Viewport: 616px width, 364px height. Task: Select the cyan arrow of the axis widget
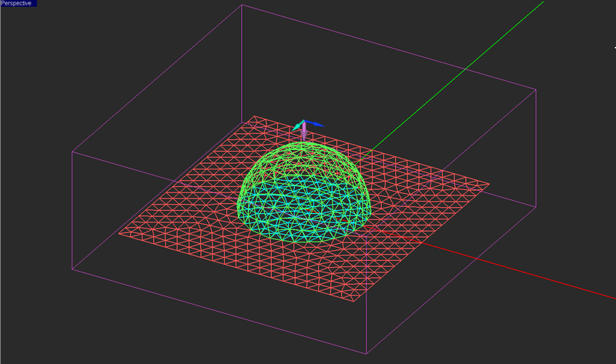297,126
